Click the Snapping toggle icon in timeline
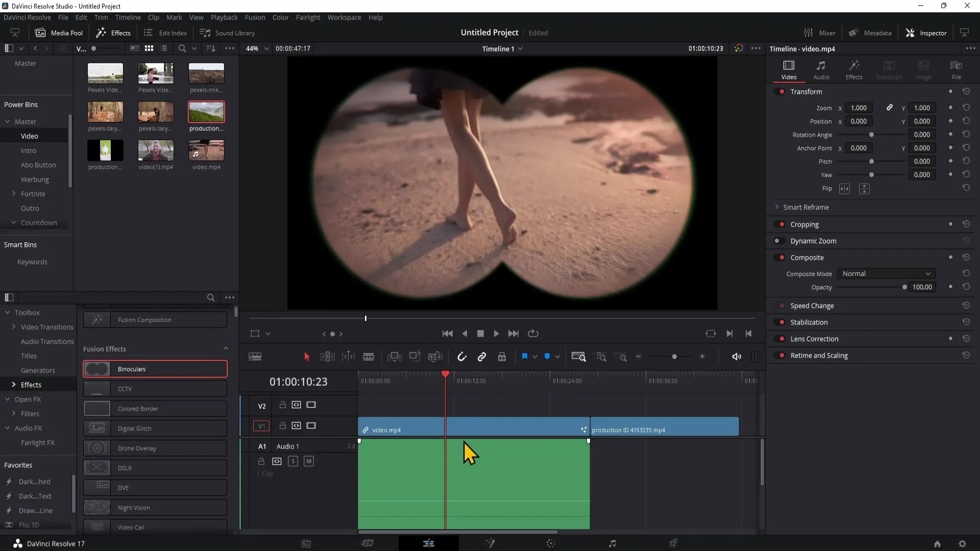980x551 pixels. [461, 357]
